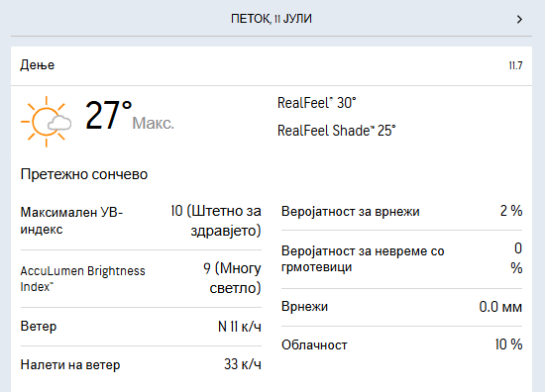Viewport: 545px width, 392px height.
Task: Click the N 11 к/ч wind value
Action: point(240,327)
